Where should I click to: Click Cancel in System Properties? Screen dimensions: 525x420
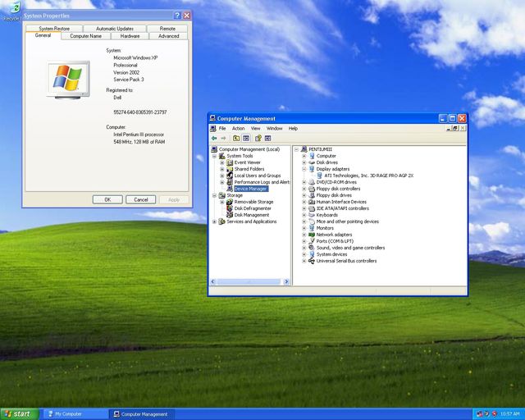[141, 199]
